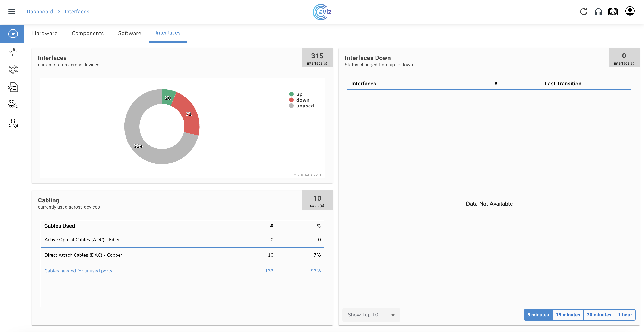The width and height of the screenshot is (644, 332).
Task: Click the dashboard gauge sidebar icon
Action: (13, 34)
